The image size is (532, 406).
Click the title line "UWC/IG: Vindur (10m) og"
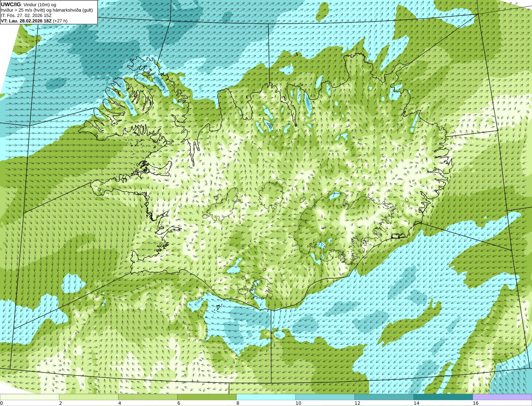(x=28, y=5)
